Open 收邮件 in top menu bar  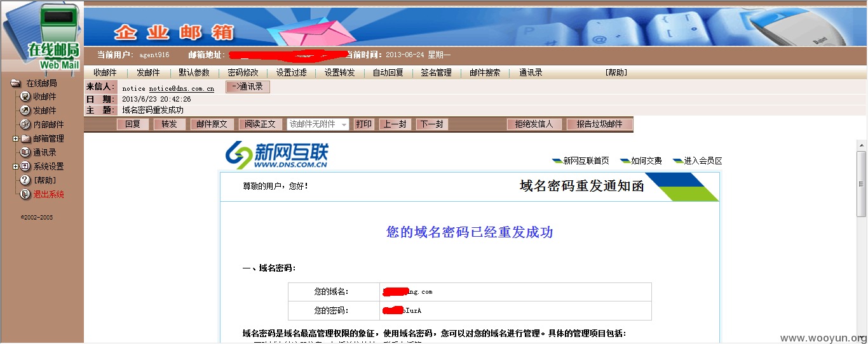click(105, 72)
